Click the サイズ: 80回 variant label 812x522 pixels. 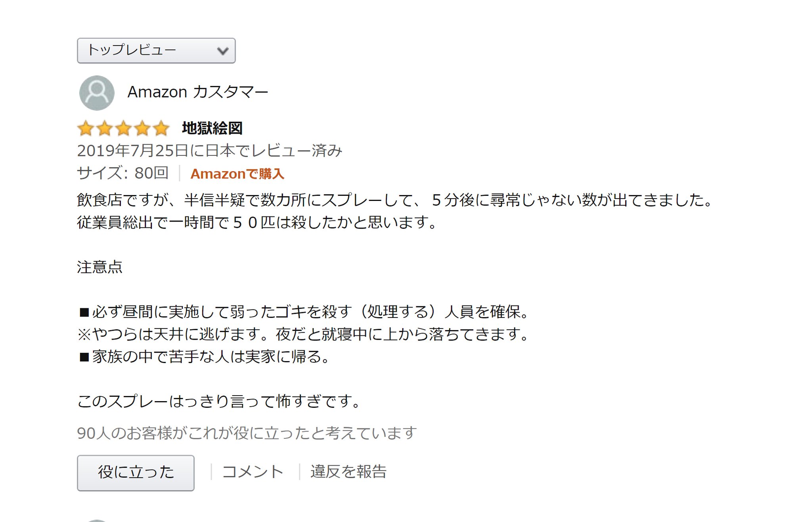(123, 173)
